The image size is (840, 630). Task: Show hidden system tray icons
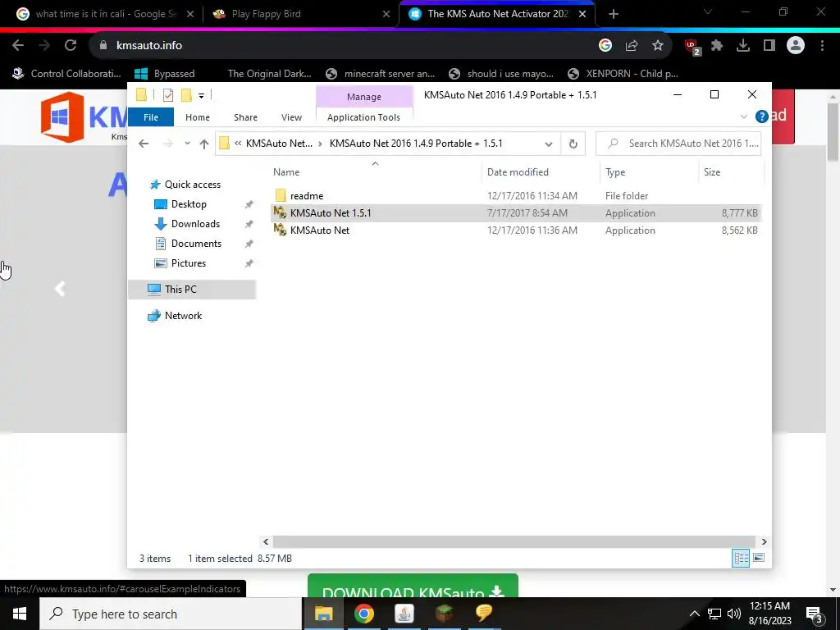tap(694, 614)
